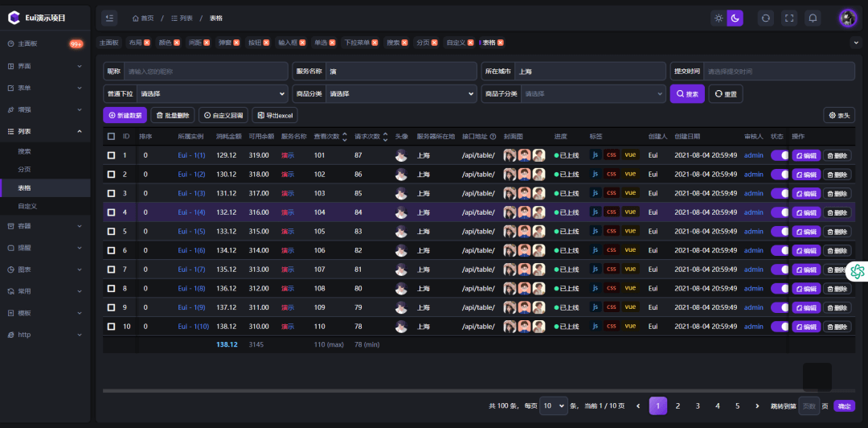Expand the 界面 sidebar menu
Viewport: 868px width, 428px height.
[45, 66]
